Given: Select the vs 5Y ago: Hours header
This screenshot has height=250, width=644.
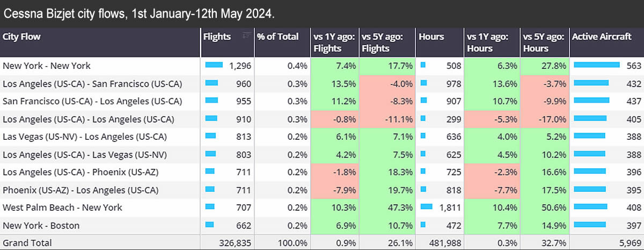Looking at the screenshot, I should tap(543, 42).
